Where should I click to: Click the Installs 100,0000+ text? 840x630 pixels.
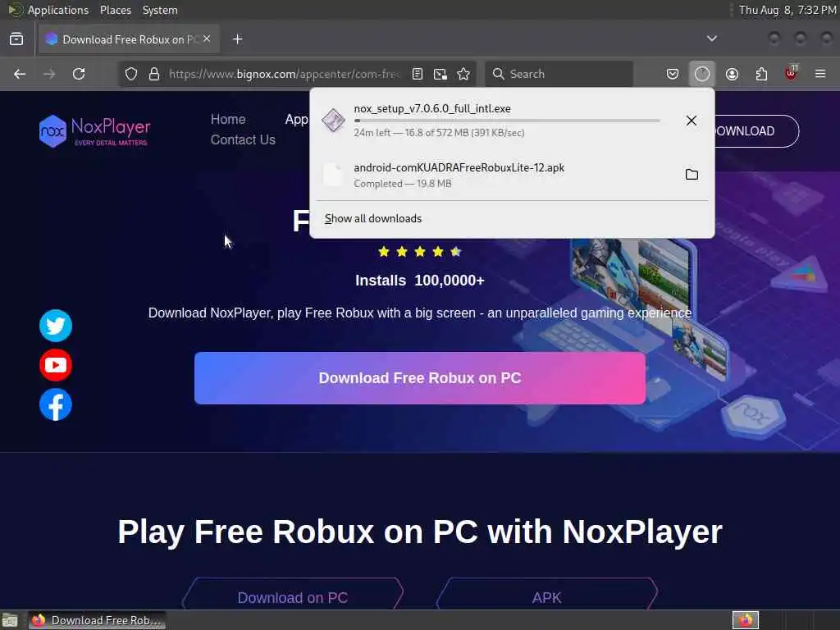coord(420,281)
